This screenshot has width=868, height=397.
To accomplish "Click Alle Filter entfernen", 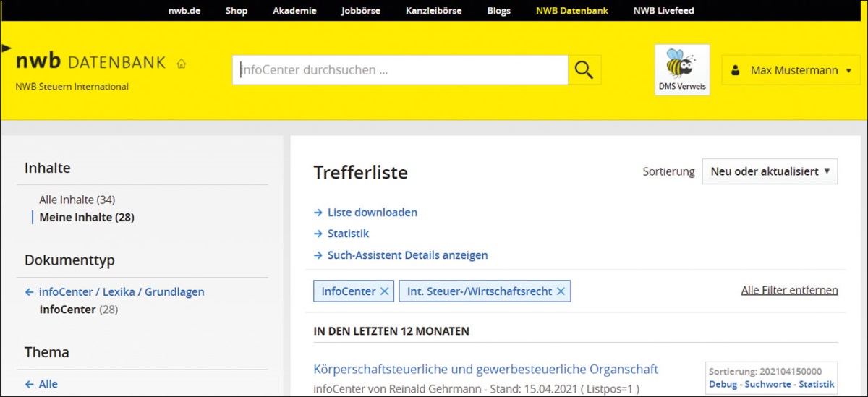I will tap(789, 290).
